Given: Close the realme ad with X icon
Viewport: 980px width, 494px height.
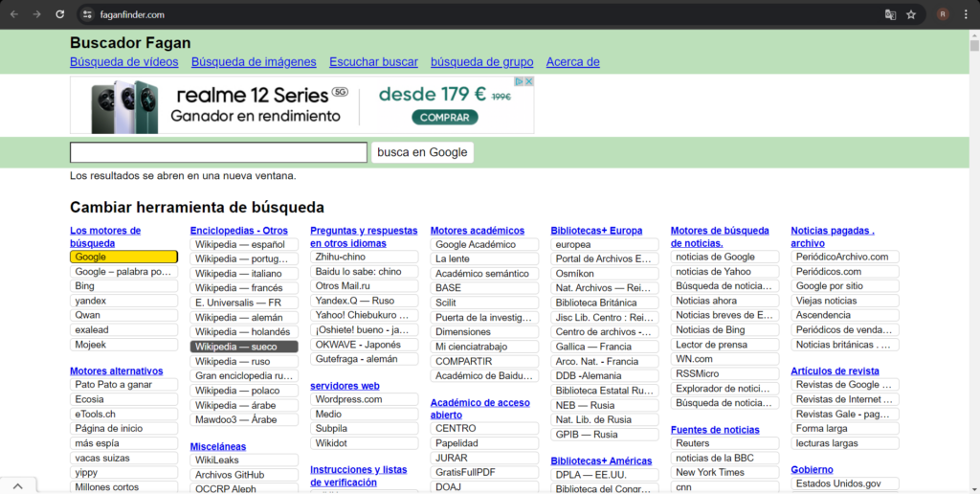Looking at the screenshot, I should [528, 81].
